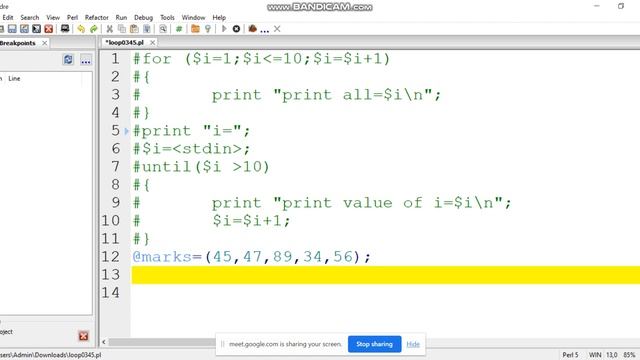
Task: Open the View menu
Action: (x=53, y=18)
